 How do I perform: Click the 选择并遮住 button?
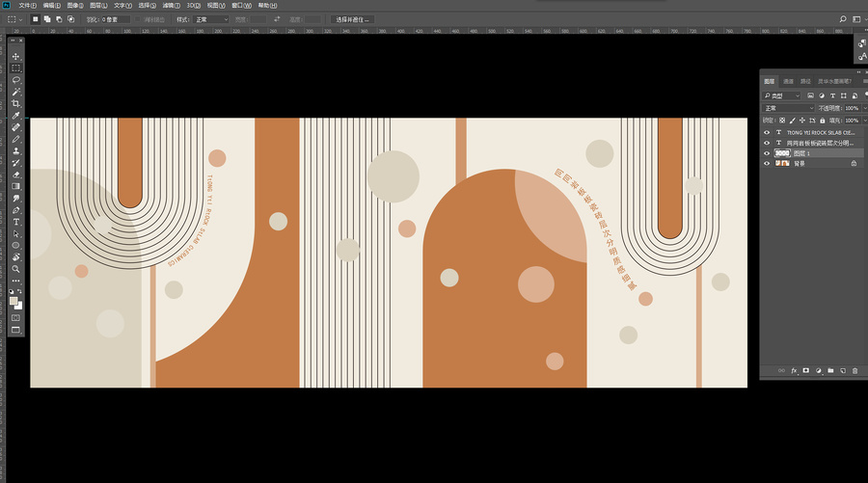pyautogui.click(x=353, y=19)
